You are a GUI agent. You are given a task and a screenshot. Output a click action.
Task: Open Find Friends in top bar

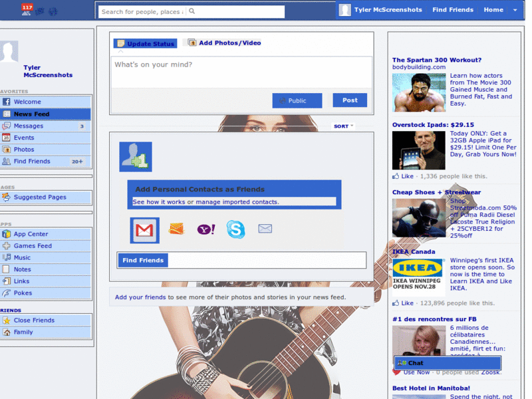tap(453, 10)
